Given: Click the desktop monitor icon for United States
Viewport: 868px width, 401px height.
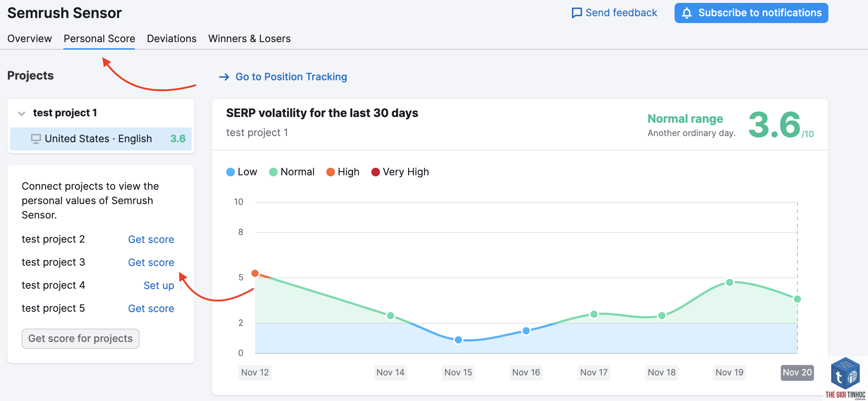Looking at the screenshot, I should point(36,139).
